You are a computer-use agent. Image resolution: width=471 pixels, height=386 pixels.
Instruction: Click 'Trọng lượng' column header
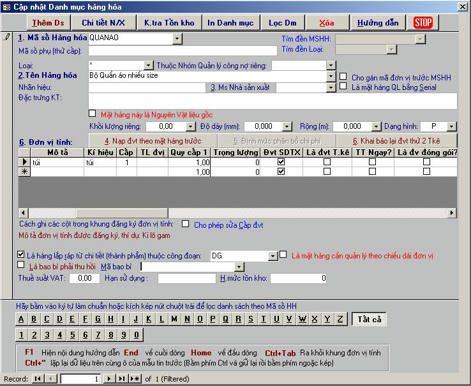pos(236,152)
